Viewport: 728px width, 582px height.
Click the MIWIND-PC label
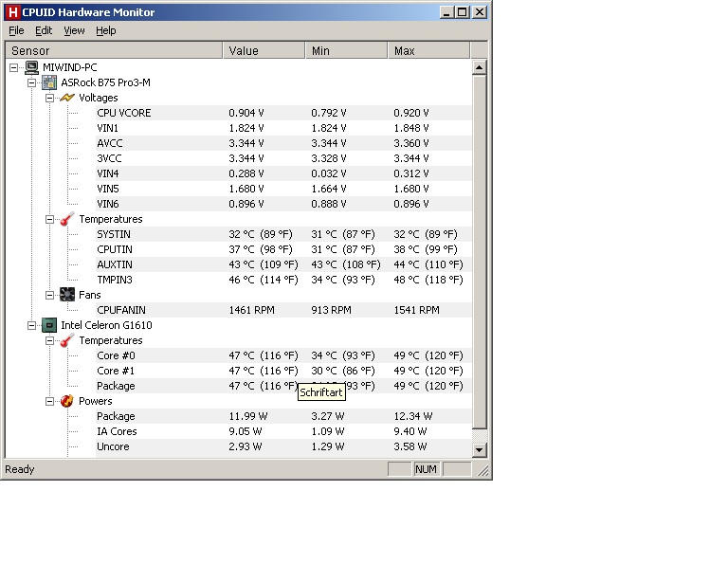click(69, 67)
